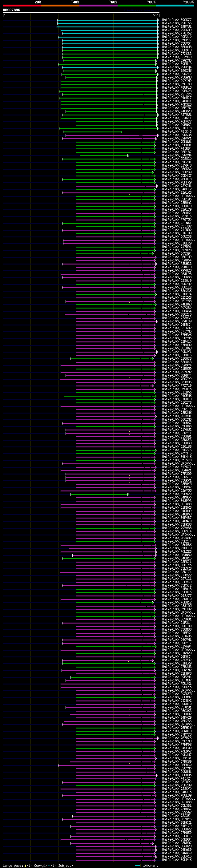Select label UniRef100_A3UHC3
197x868 pixels.
[177, 264]
